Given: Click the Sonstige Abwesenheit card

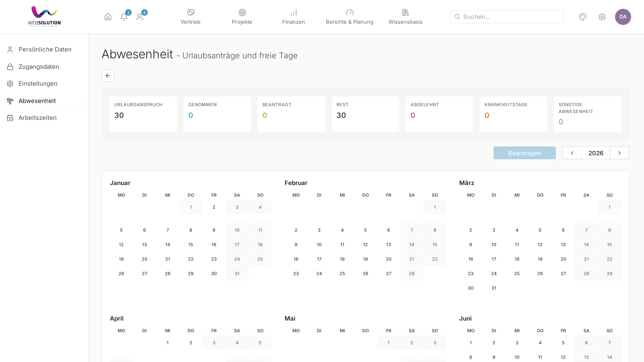Looking at the screenshot, I should point(587,114).
